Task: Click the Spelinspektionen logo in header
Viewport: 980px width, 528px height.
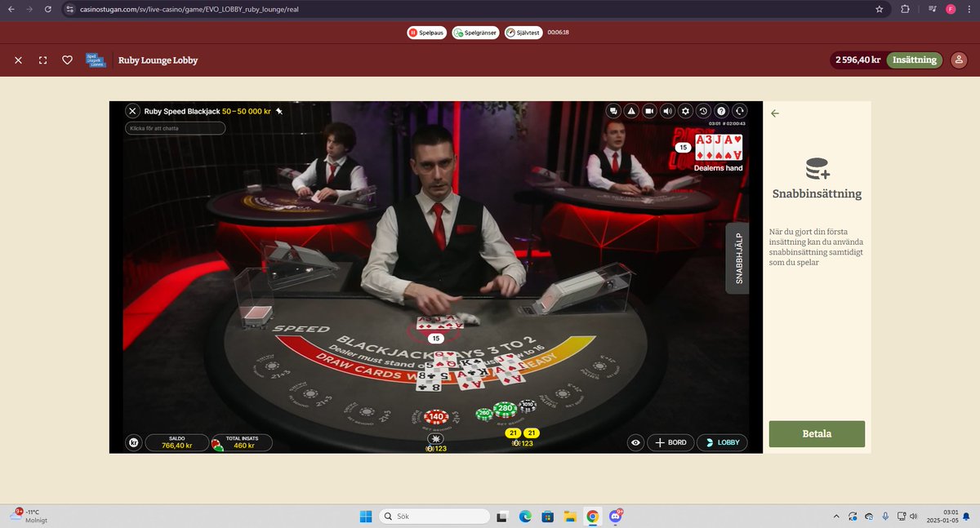Action: pyautogui.click(x=96, y=60)
